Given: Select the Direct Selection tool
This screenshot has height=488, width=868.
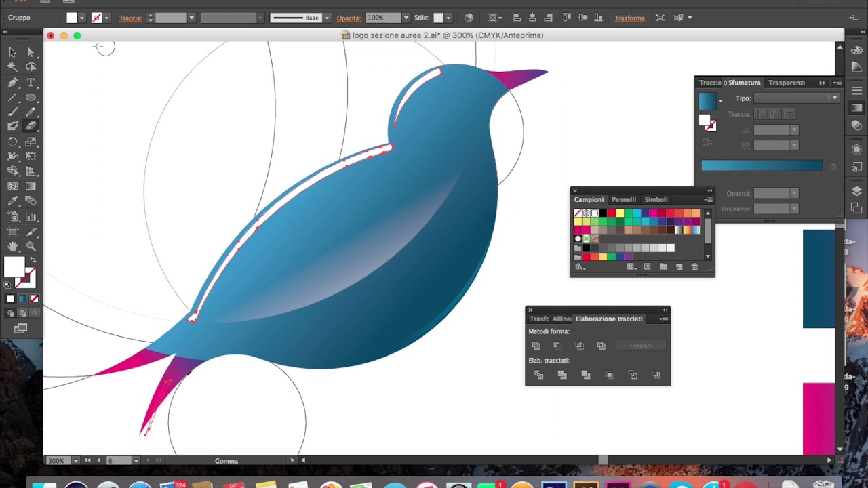Looking at the screenshot, I should click(31, 52).
